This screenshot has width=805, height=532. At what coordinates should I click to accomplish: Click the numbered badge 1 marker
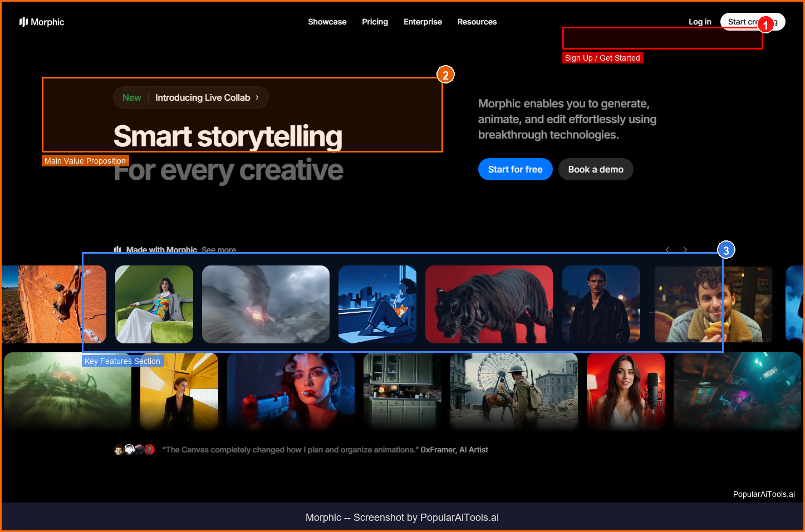coord(765,25)
